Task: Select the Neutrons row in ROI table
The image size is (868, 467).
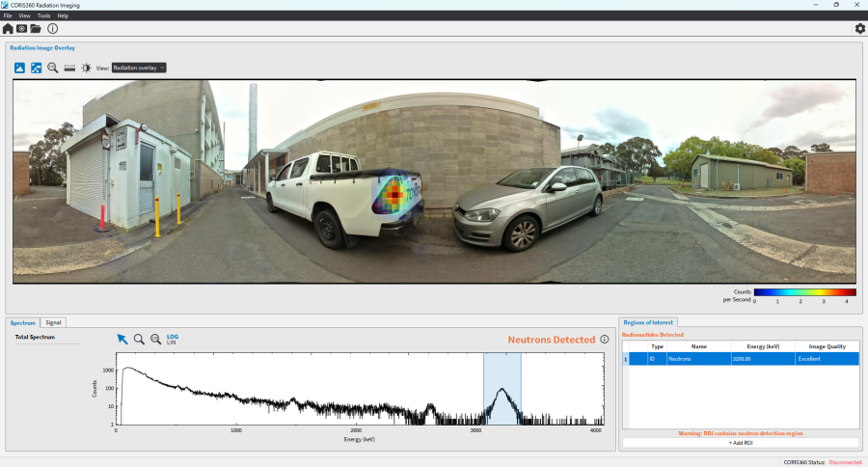Action: [x=741, y=358]
